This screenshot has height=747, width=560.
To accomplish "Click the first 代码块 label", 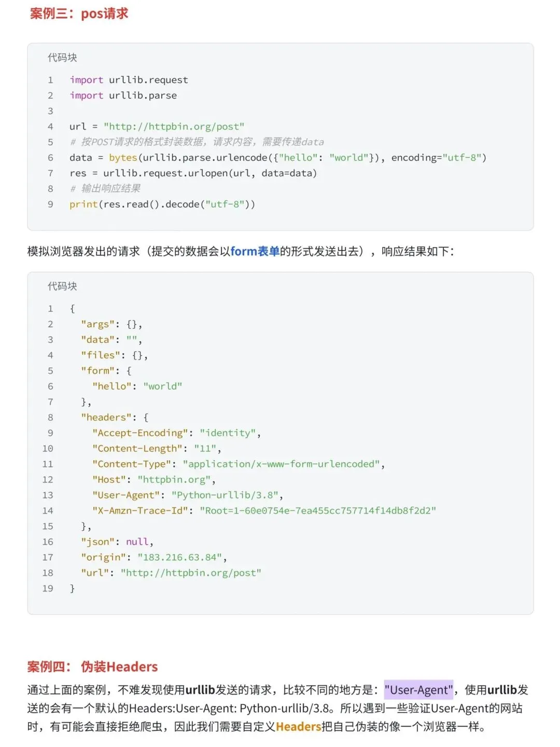I will (x=62, y=58).
